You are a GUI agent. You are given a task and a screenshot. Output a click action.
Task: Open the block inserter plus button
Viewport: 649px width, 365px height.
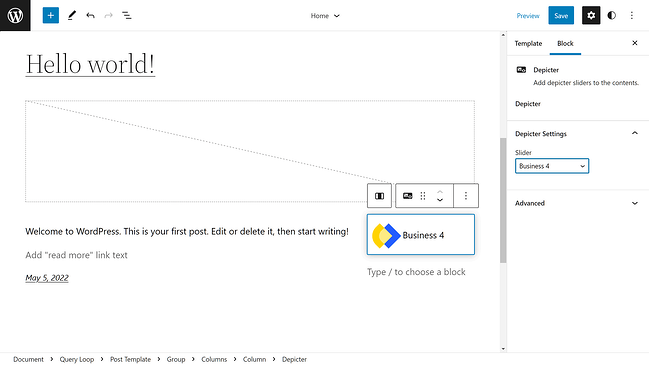(50, 16)
